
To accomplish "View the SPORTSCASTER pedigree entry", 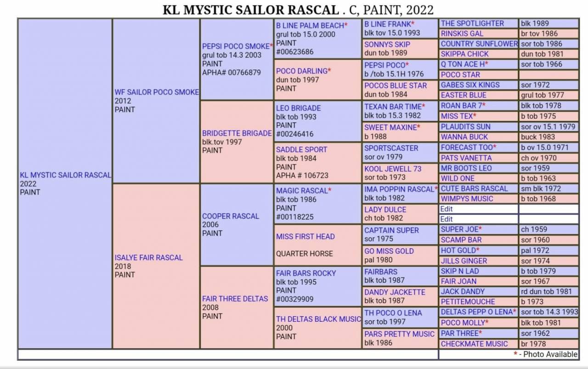I will tap(391, 148).
